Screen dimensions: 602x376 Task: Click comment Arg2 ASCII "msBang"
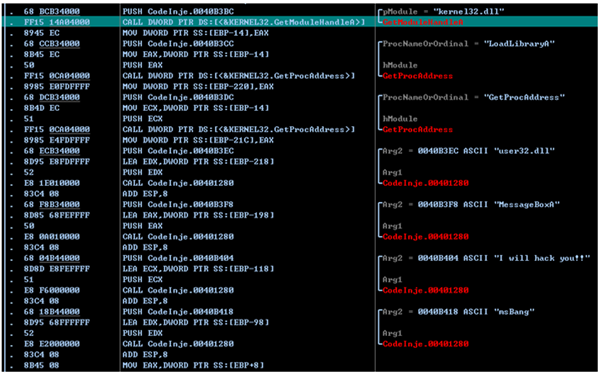[x=459, y=312]
